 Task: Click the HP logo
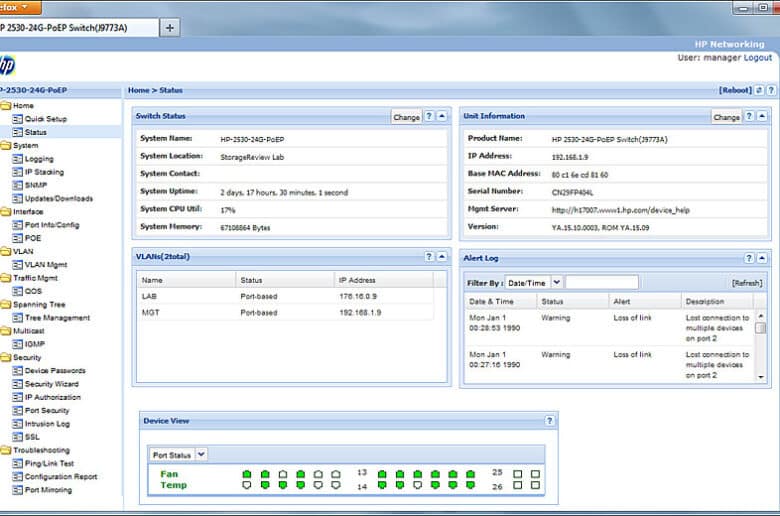point(7,65)
